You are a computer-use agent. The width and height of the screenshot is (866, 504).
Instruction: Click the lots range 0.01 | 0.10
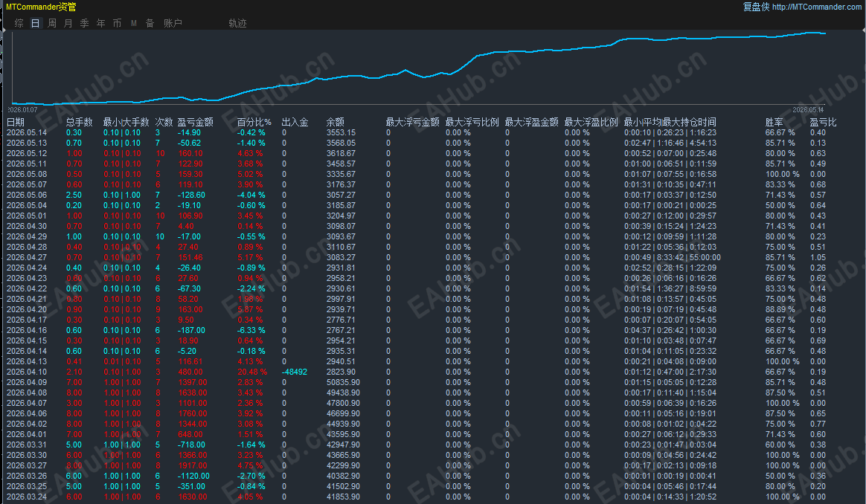coord(122,361)
